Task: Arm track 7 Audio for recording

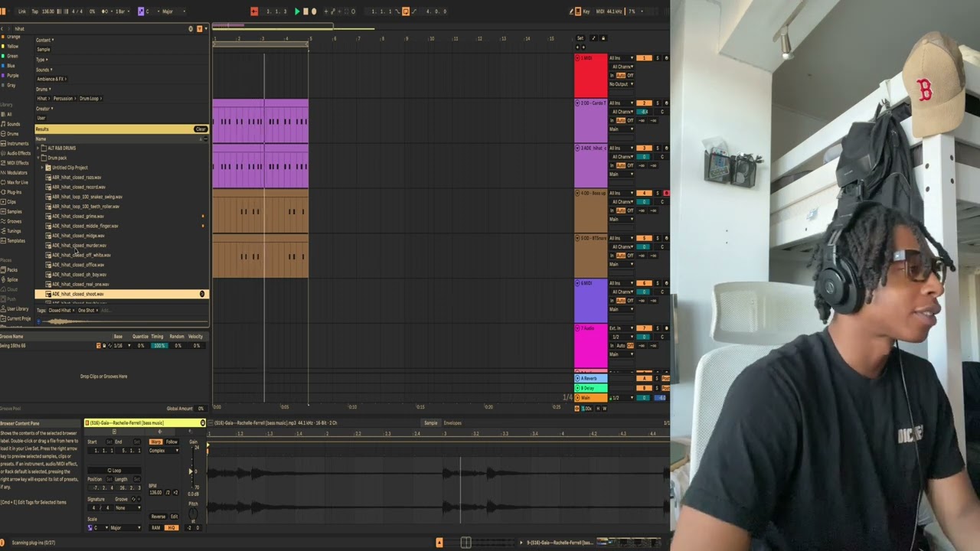Action: 666,328
